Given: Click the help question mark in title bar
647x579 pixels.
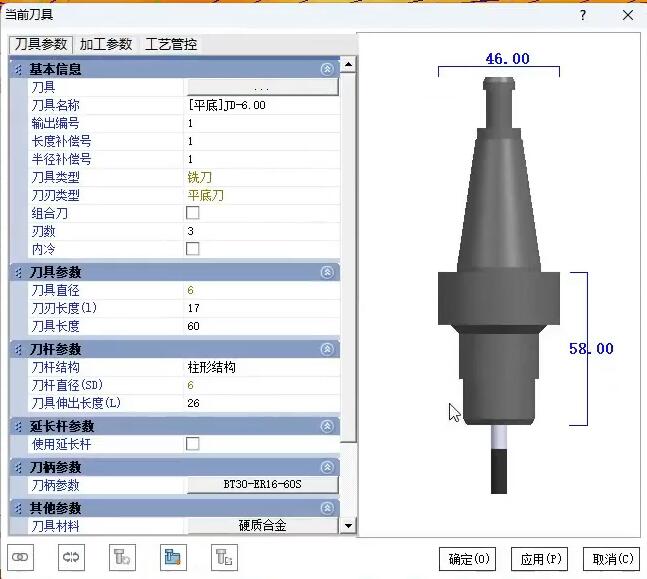Looking at the screenshot, I should click(x=583, y=15).
